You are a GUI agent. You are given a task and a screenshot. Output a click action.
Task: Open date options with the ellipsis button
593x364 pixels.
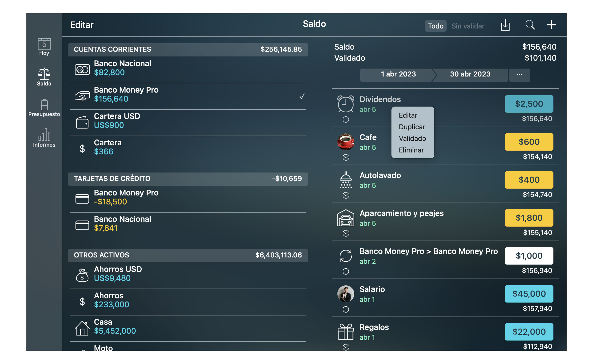point(519,75)
